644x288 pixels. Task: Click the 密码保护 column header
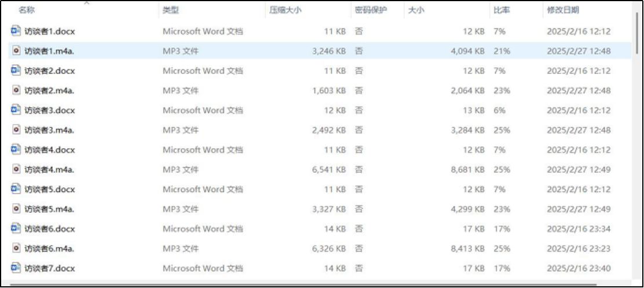click(371, 10)
